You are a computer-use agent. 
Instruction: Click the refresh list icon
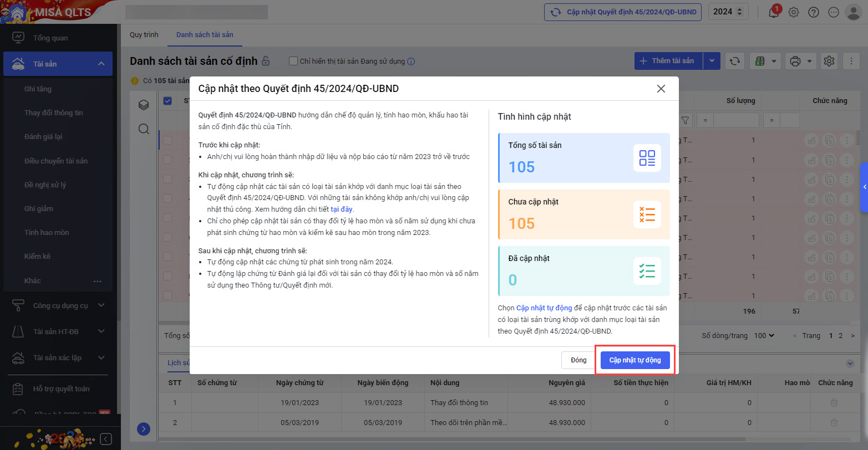coord(735,61)
